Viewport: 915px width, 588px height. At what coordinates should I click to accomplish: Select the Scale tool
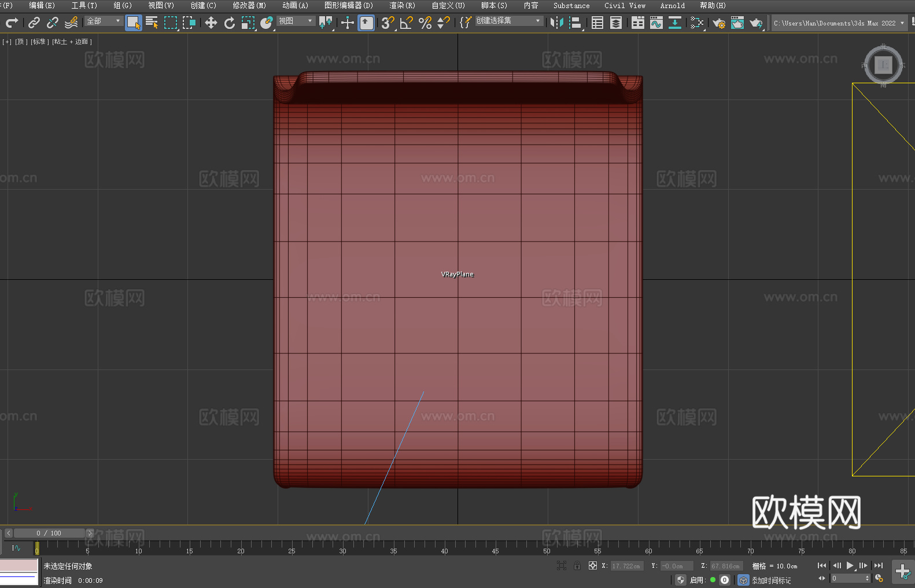(248, 23)
